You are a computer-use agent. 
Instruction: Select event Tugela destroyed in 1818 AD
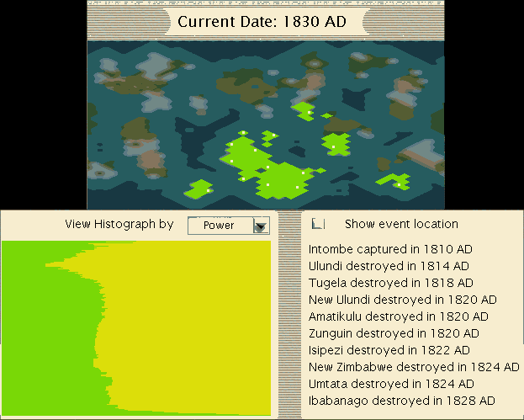pyautogui.click(x=390, y=283)
